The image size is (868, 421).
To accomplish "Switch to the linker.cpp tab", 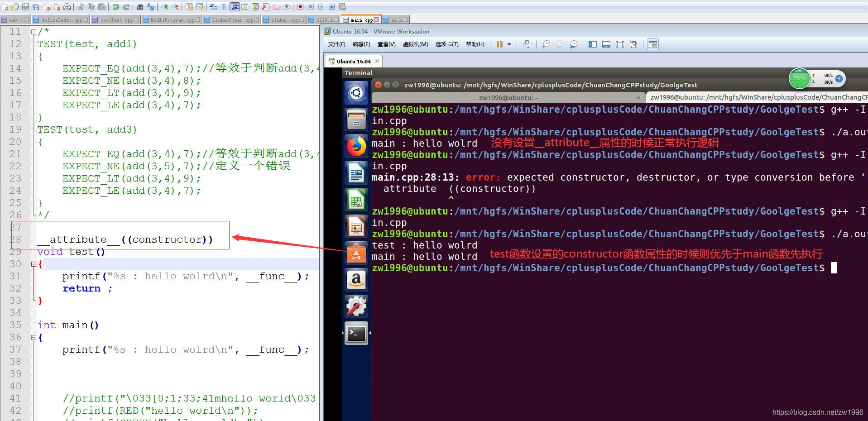I will [283, 20].
